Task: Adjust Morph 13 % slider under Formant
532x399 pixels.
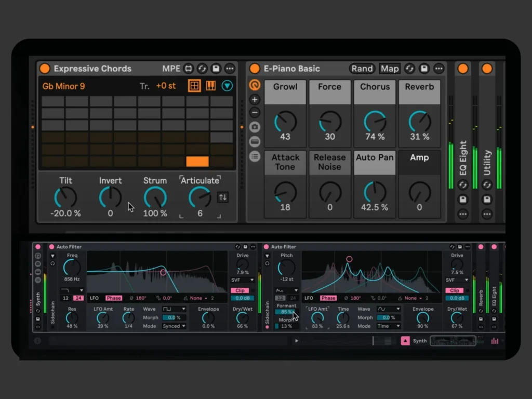Action: pos(286,326)
